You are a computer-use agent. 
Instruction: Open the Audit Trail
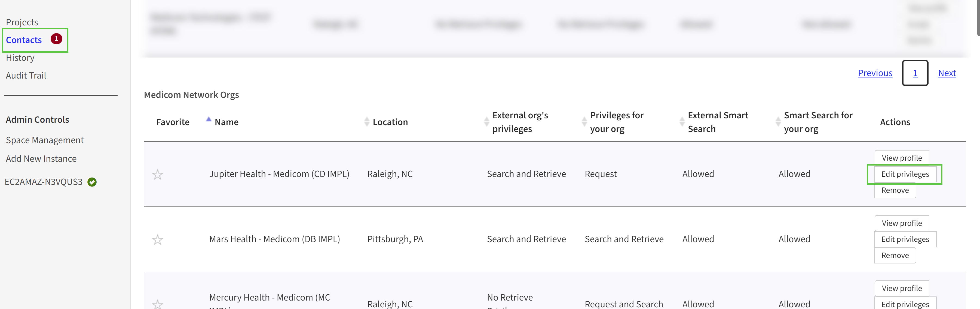(x=26, y=75)
